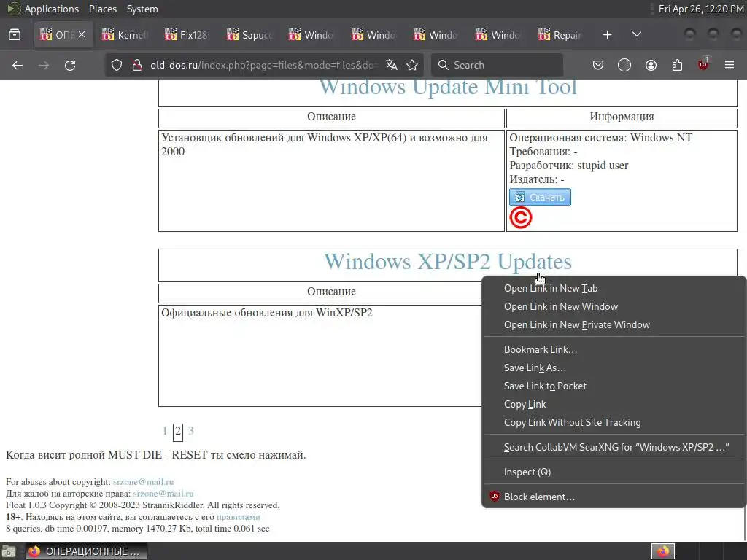Show site security lock info
Viewport: 747px width, 560px height.
[137, 65]
